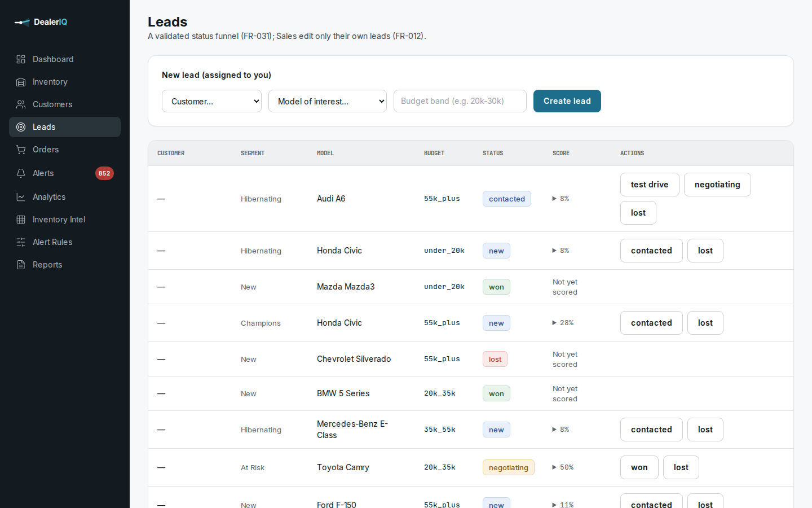Image resolution: width=812 pixels, height=508 pixels.
Task: Open the Reports page
Action: 65,265
